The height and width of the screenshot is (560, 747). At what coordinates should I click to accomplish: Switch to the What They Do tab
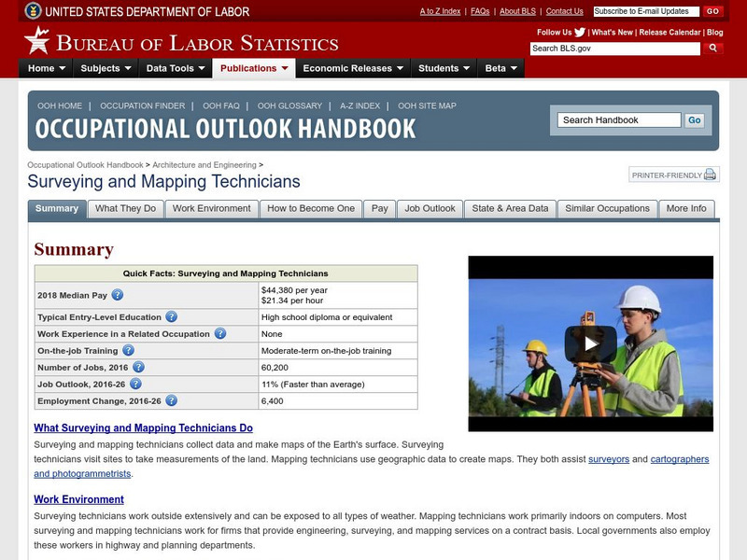(125, 208)
